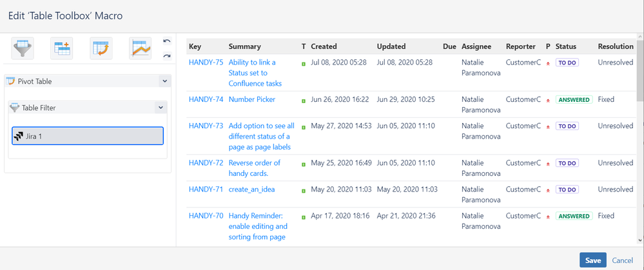Select the Jira 1 item in the tree
This screenshot has height=270, width=644.
click(88, 136)
